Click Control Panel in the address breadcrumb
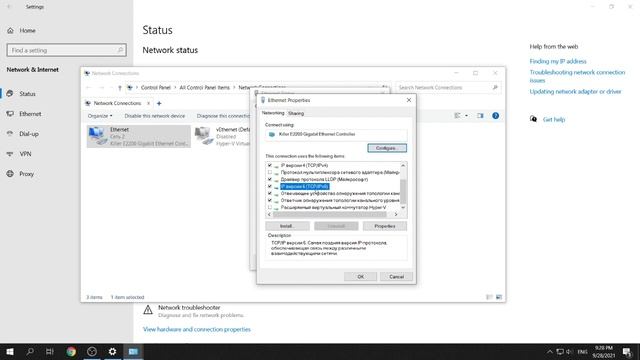The image size is (640, 360). tap(156, 88)
